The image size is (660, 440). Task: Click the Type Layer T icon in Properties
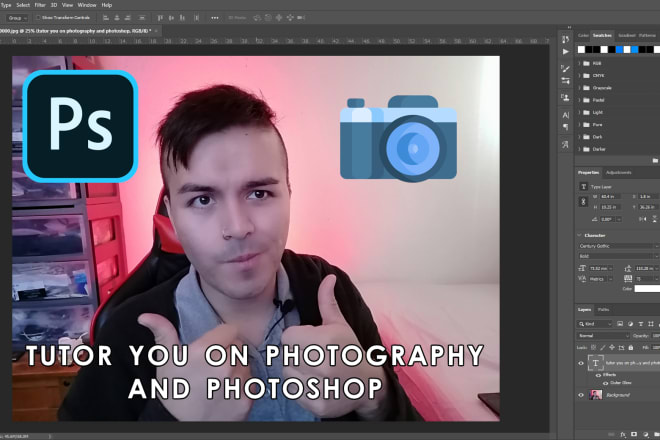pyautogui.click(x=583, y=187)
